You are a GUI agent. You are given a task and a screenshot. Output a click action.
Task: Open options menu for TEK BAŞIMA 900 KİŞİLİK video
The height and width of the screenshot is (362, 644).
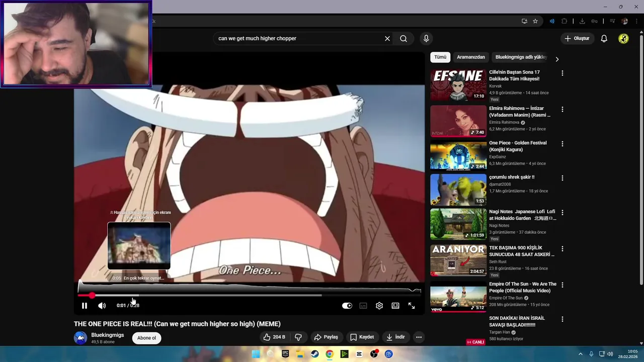click(562, 249)
